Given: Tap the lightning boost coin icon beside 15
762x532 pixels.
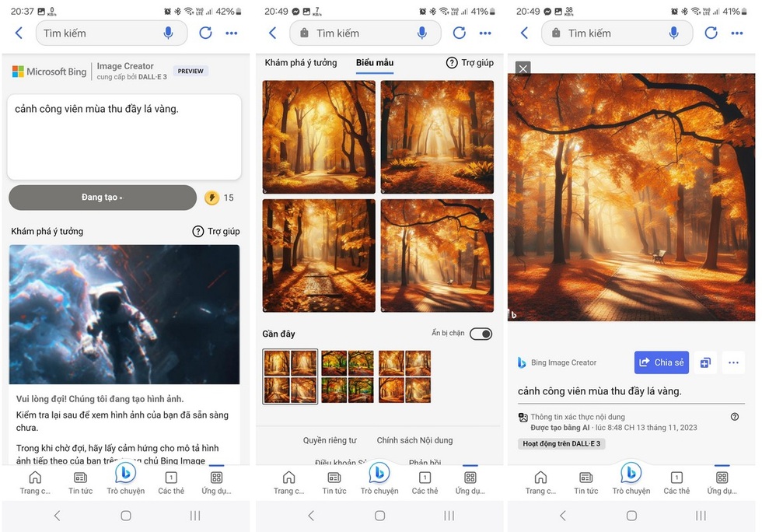Looking at the screenshot, I should click(211, 198).
